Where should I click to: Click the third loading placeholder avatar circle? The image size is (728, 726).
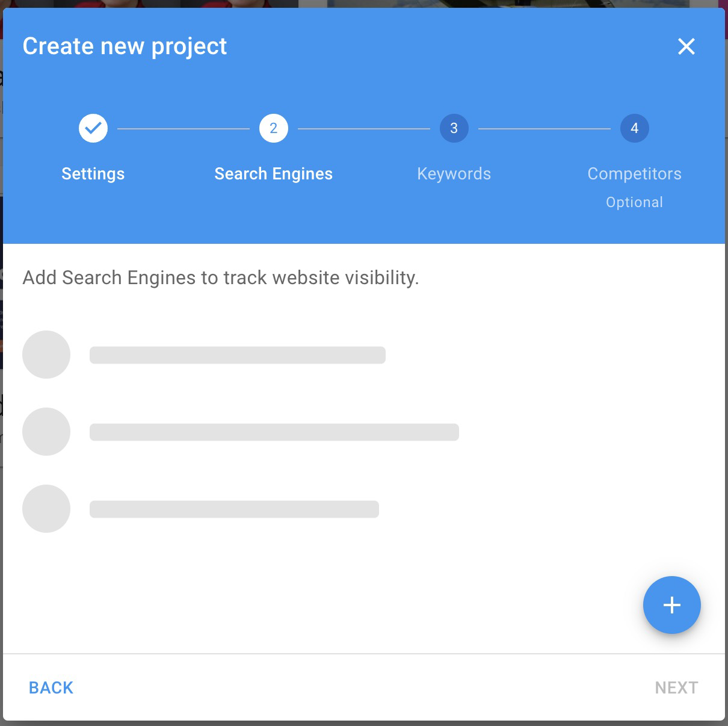point(46,509)
